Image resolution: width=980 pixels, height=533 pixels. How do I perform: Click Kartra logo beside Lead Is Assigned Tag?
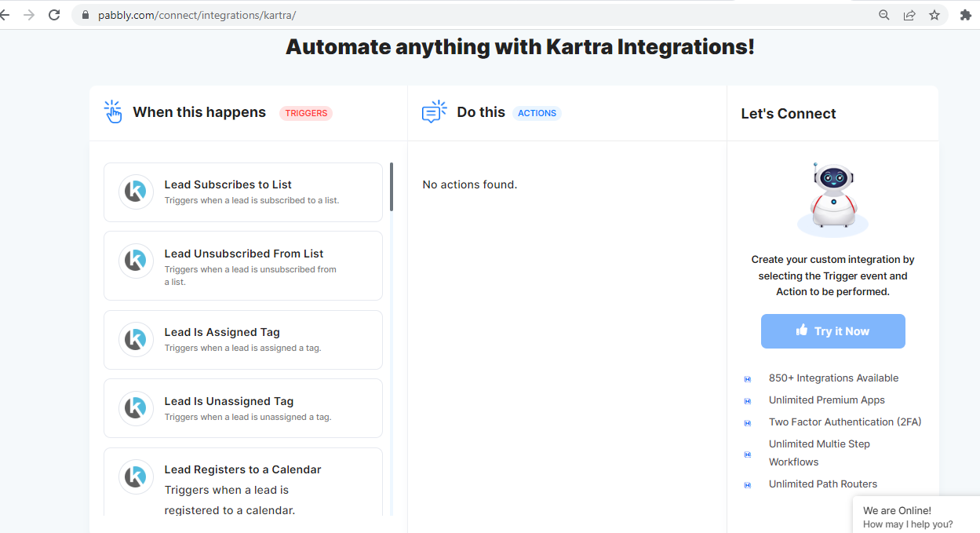[136, 339]
